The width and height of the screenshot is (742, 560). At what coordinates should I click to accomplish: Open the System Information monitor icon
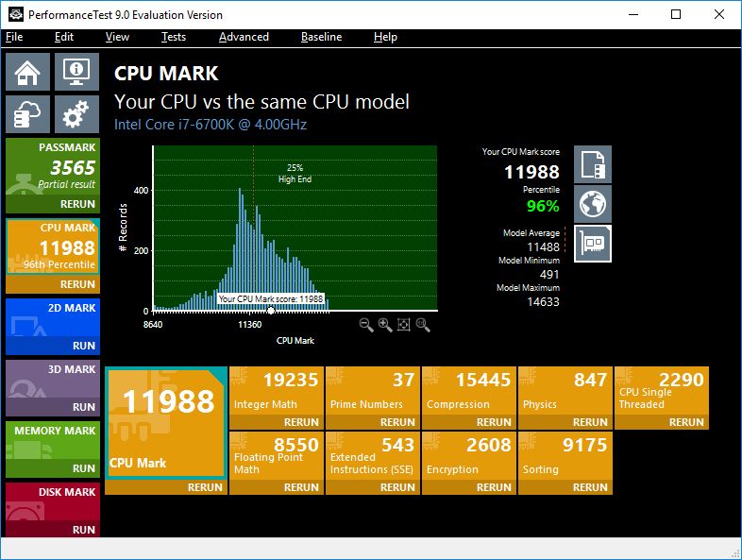[x=76, y=72]
